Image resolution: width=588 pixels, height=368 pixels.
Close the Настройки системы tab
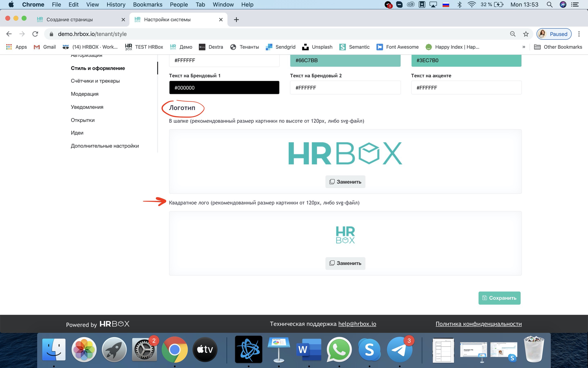point(221,20)
